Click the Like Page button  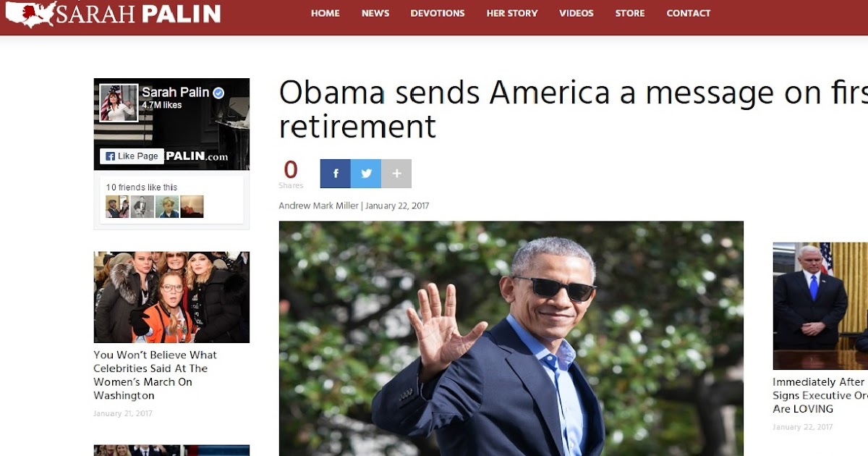pyautogui.click(x=132, y=156)
